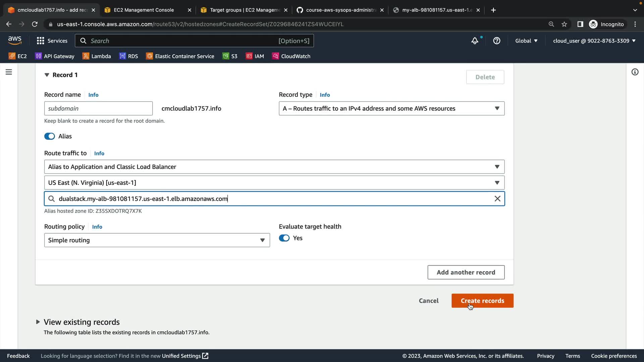Turn off Evaluate target health toggle

(x=284, y=238)
